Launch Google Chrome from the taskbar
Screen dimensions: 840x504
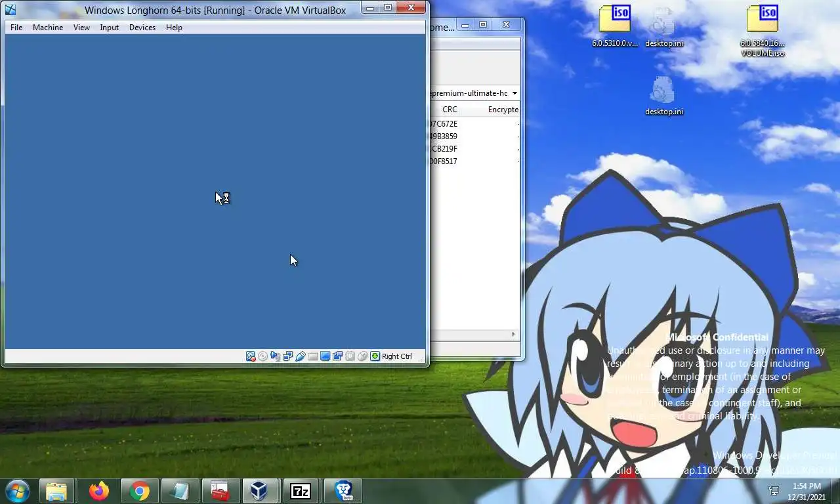(139, 491)
